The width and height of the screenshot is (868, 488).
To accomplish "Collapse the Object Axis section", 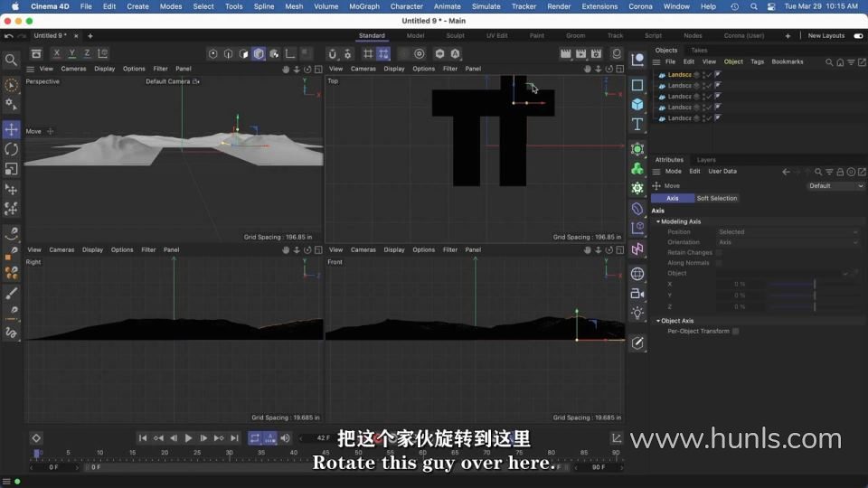I will tap(658, 321).
